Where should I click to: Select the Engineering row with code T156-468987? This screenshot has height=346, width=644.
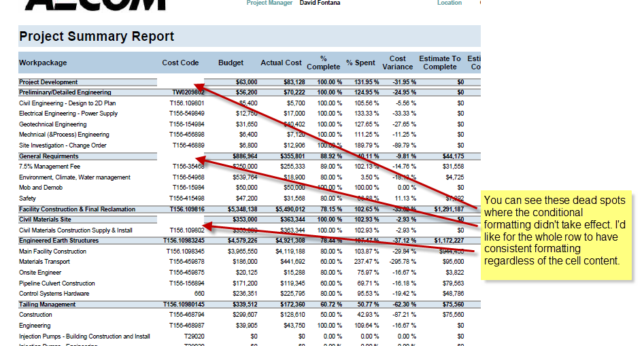coord(35,326)
